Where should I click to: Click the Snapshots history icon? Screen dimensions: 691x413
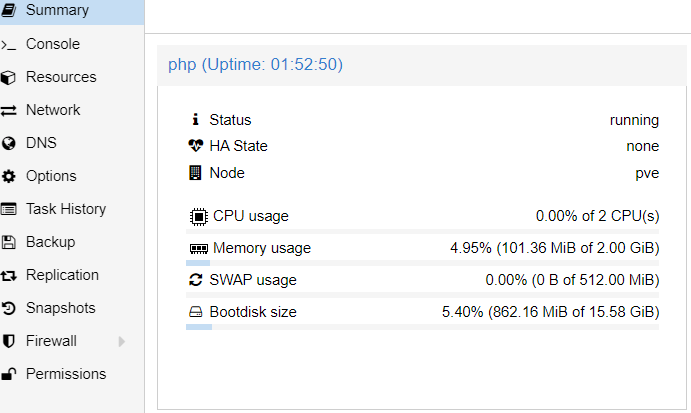(8, 308)
